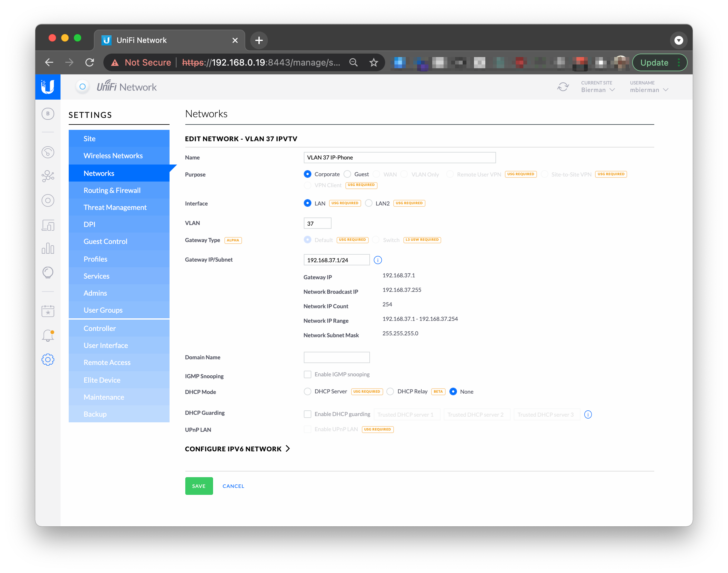Viewport: 728px width, 573px height.
Task: Enable DHCP guarding checkbox
Action: coord(307,414)
